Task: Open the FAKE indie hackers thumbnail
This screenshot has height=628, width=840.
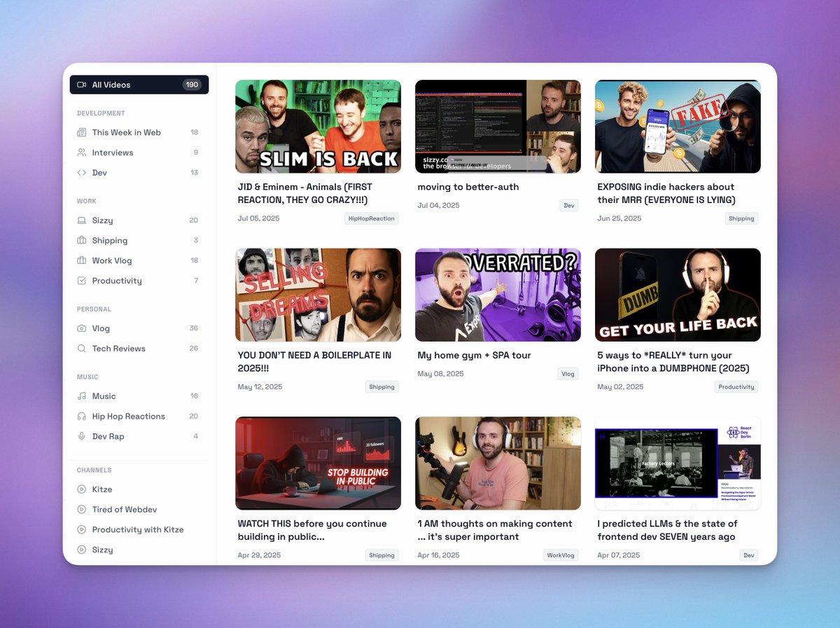Action: pyautogui.click(x=678, y=127)
